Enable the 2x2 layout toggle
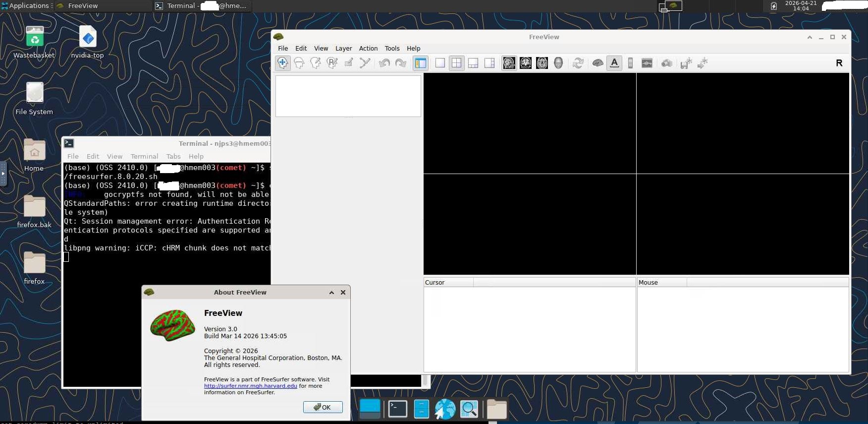 tap(456, 63)
